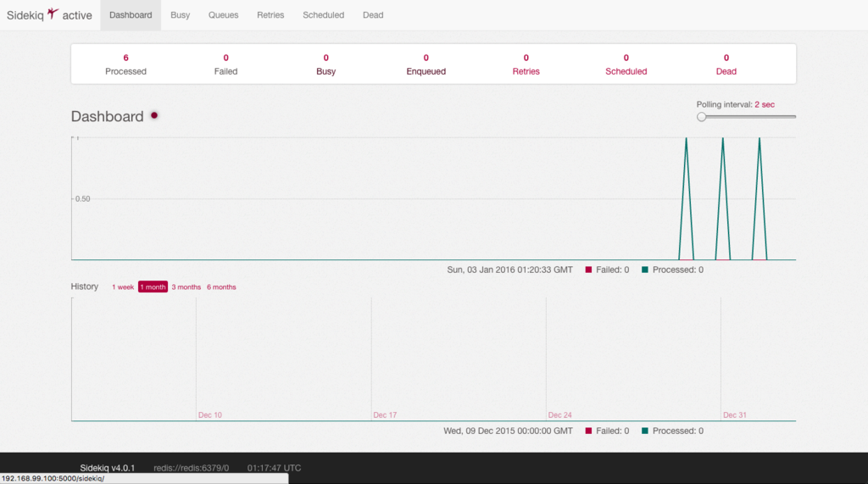The width and height of the screenshot is (868, 484).
Task: Go to the Retries tab
Action: [270, 15]
